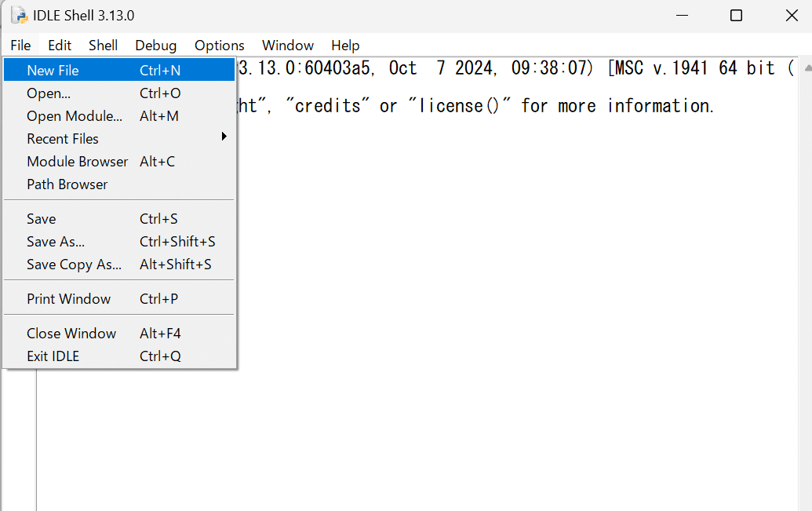
Task: Open the Help menu
Action: tap(345, 46)
